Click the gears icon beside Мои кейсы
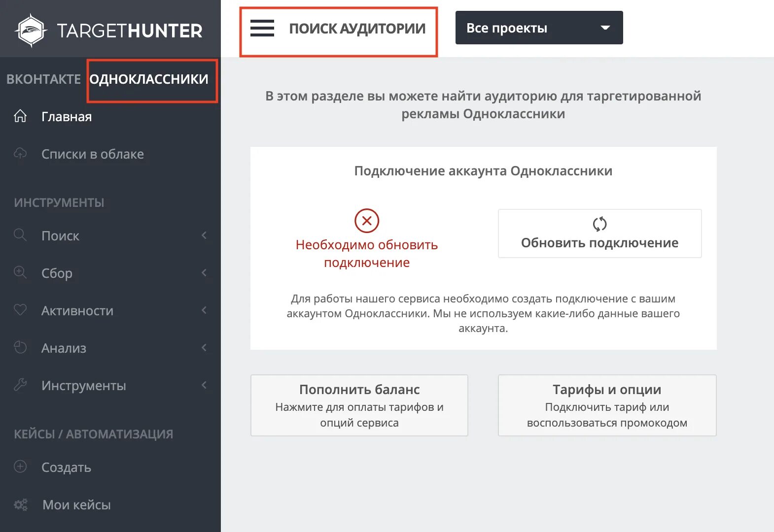The width and height of the screenshot is (774, 532). [21, 504]
